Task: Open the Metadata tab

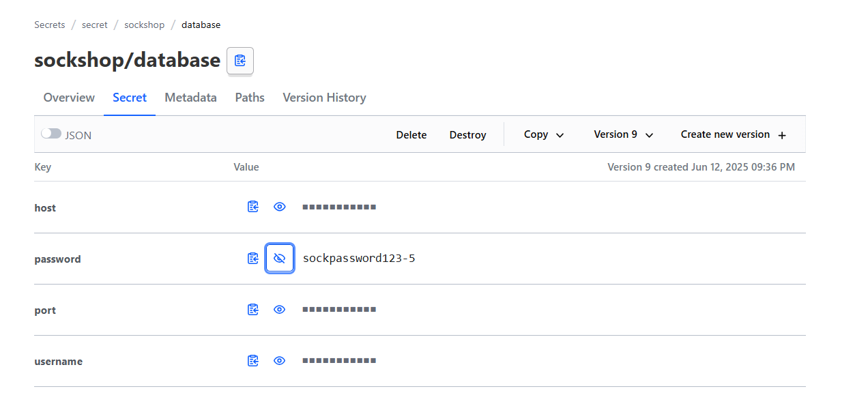Action: (190, 98)
